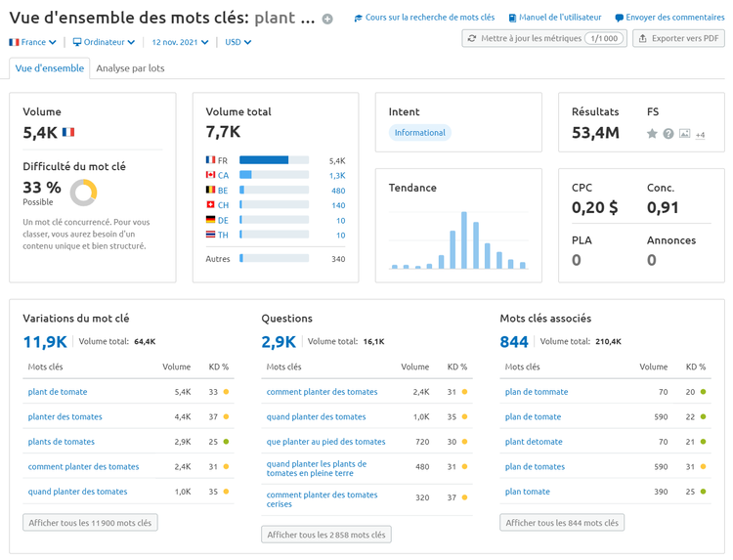Open 'comment planter des tomates cerises'
This screenshot has height=560, width=733.
(323, 499)
